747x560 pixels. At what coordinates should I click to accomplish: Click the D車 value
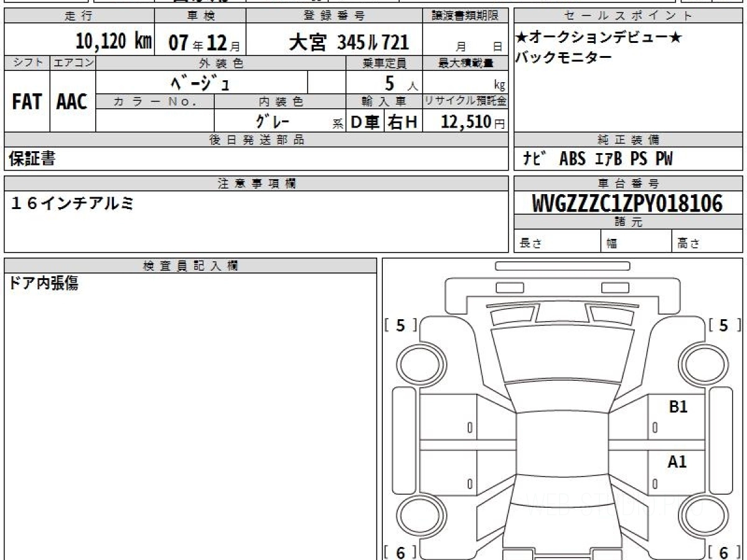pos(365,123)
